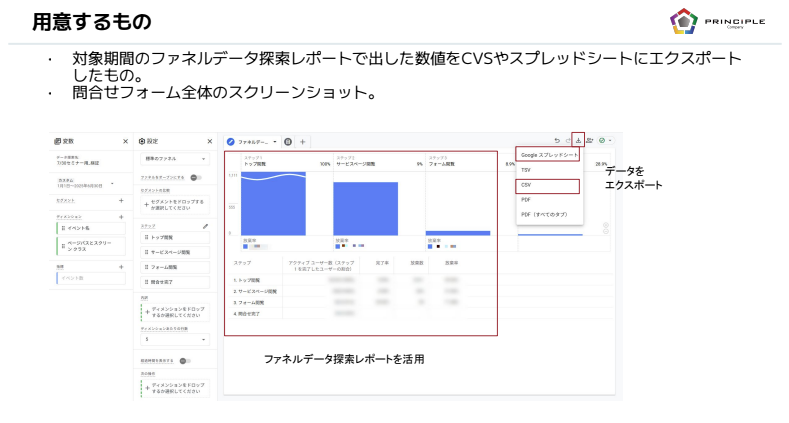Viewport: 789px width, 423px height.
Task: Select the ファネルデータ exploration tab
Action: click(252, 141)
